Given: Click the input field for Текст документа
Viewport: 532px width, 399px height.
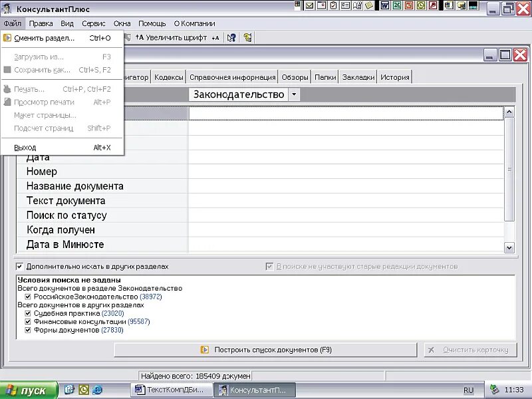Looking at the screenshot, I should click(346, 201).
